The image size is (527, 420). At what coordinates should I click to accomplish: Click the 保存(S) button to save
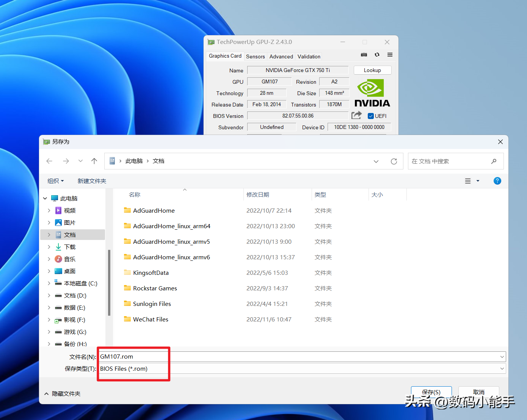[431, 392]
